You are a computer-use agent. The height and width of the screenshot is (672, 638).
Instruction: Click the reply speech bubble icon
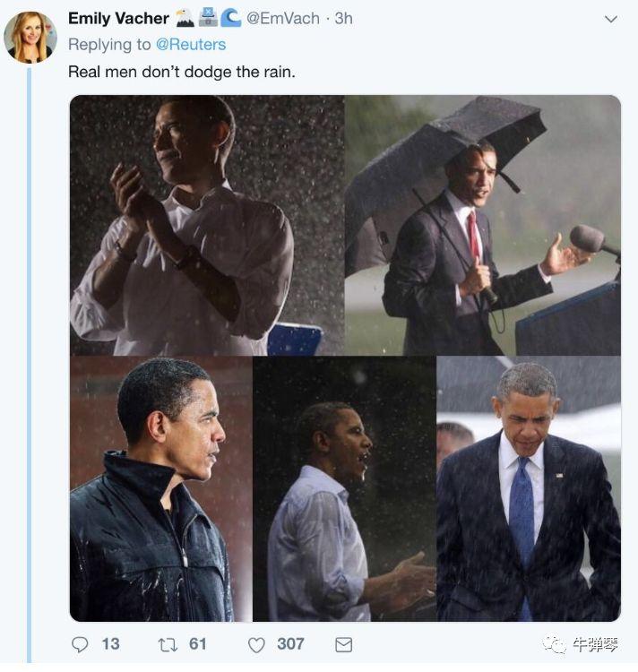coord(81,644)
